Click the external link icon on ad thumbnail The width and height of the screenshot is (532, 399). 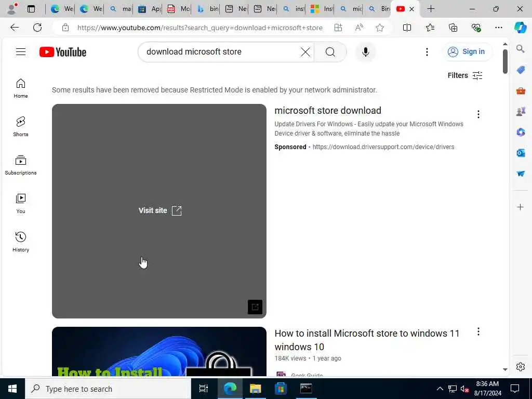[x=255, y=307]
